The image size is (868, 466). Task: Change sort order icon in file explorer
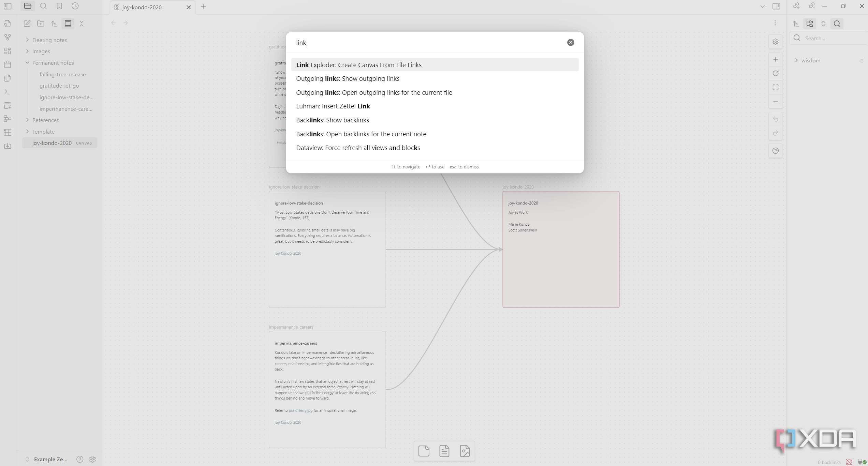54,24
